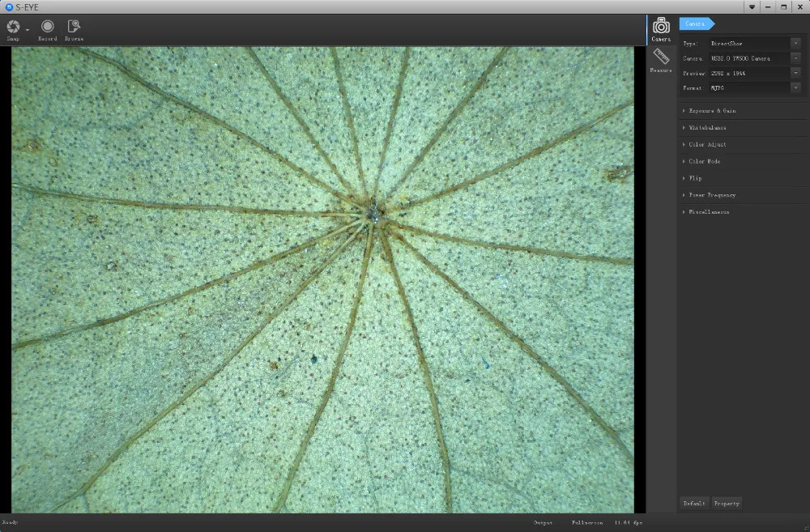Click Fullscreen in the status bar
The image size is (810, 532).
[x=586, y=523]
